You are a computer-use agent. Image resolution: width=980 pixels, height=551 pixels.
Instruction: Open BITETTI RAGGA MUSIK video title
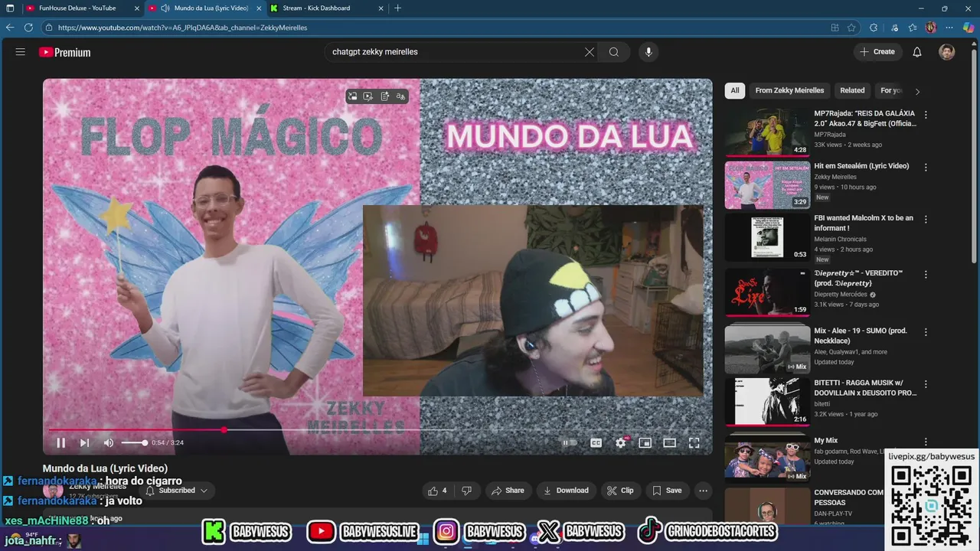[x=865, y=388]
